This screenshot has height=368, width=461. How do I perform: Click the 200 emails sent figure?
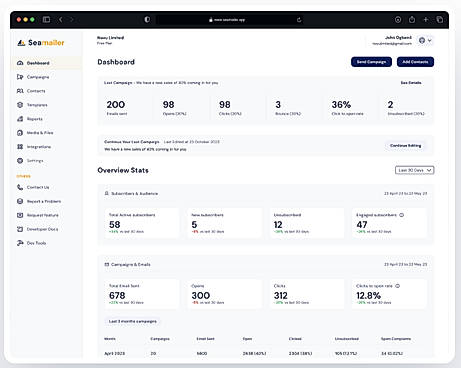[116, 105]
